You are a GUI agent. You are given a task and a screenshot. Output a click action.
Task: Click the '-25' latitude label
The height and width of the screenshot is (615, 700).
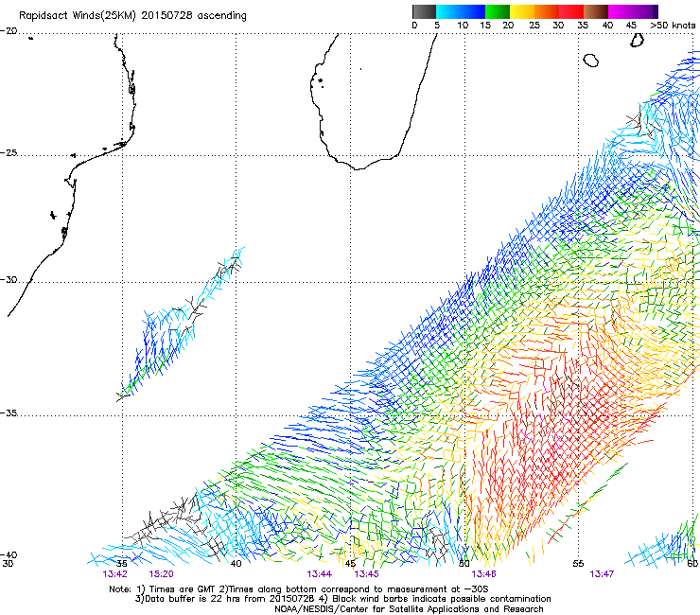pyautogui.click(x=9, y=152)
